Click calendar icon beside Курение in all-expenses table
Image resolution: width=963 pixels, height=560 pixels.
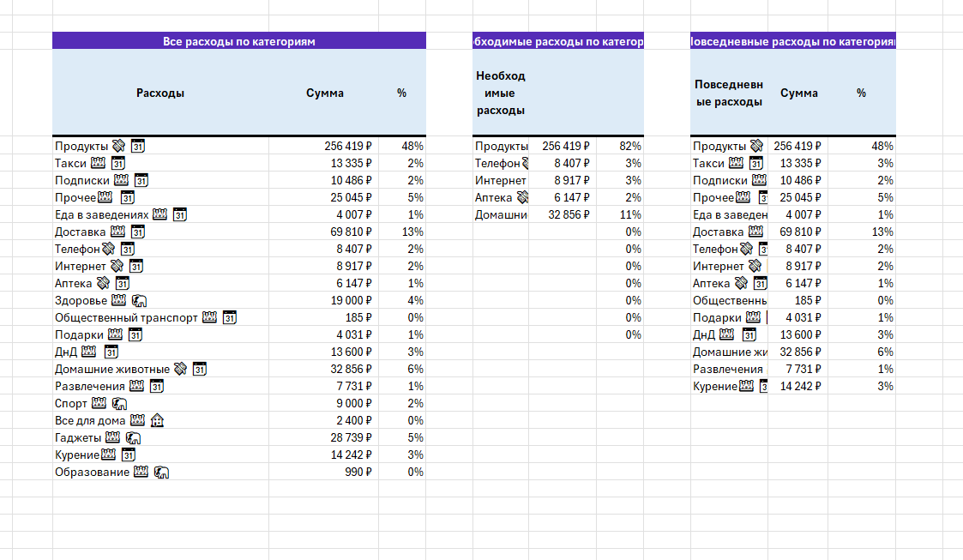[x=129, y=455]
